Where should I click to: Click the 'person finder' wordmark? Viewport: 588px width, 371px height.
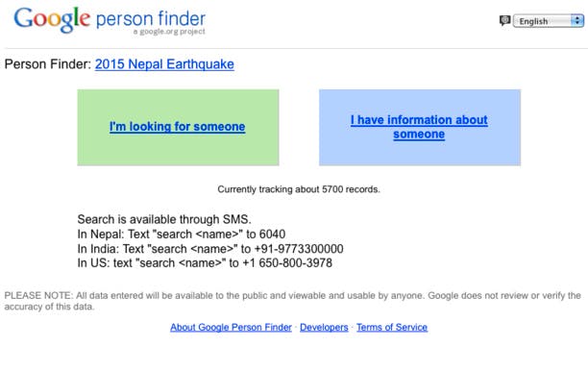151,19
